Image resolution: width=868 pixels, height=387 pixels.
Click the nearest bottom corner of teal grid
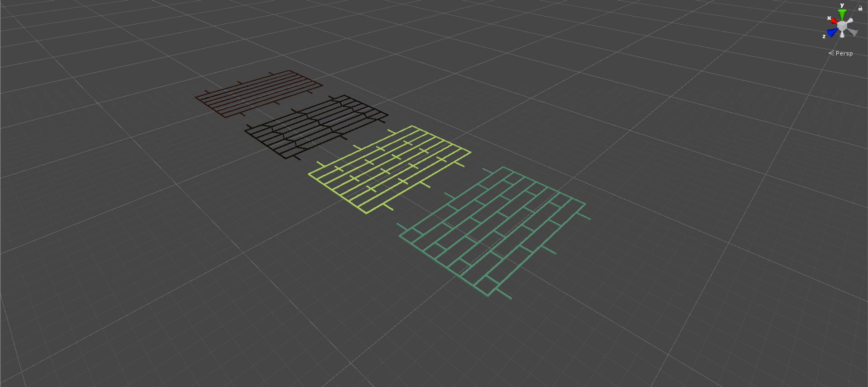point(489,296)
